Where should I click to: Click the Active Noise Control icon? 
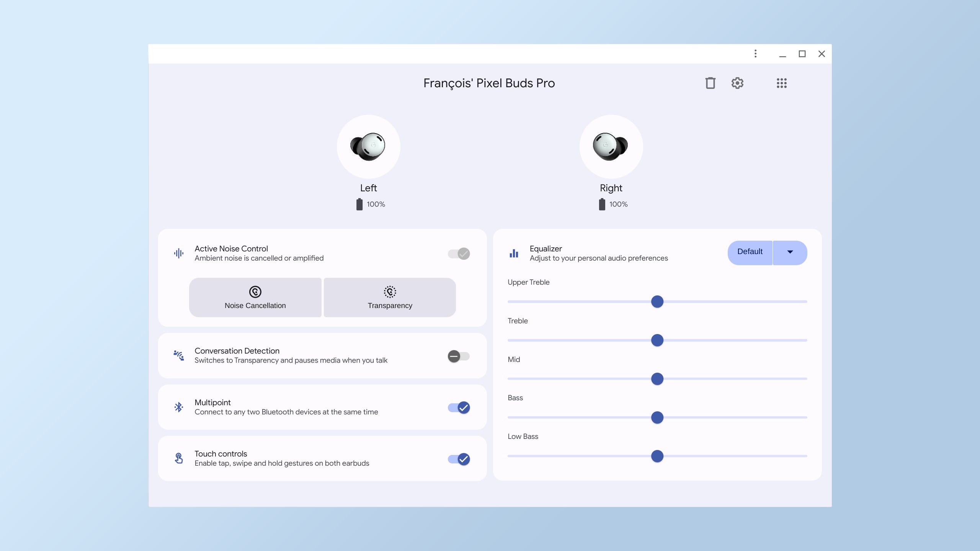tap(178, 253)
